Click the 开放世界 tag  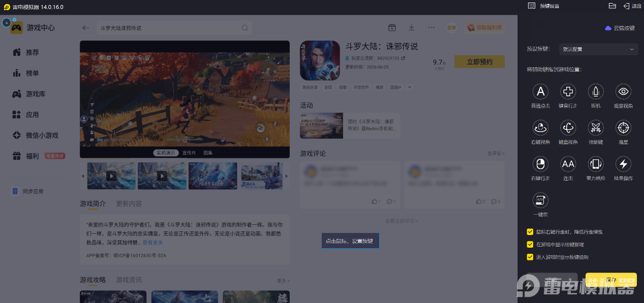click(x=361, y=87)
